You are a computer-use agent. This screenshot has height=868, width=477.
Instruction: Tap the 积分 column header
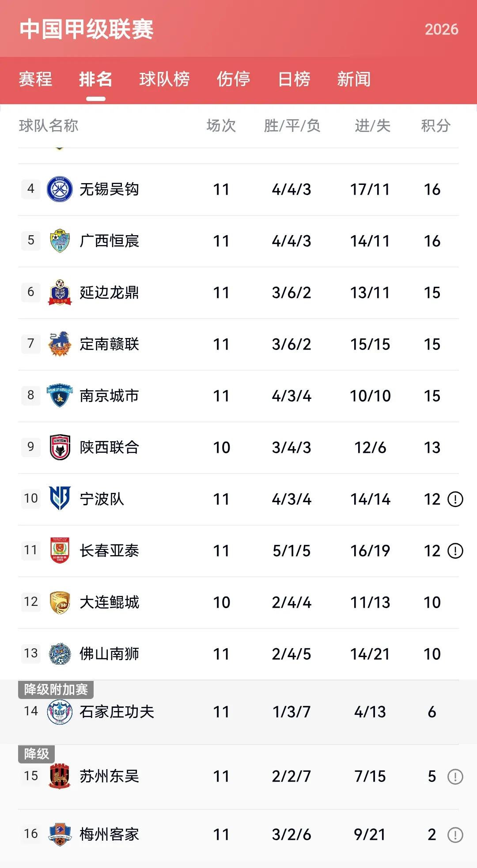click(435, 126)
